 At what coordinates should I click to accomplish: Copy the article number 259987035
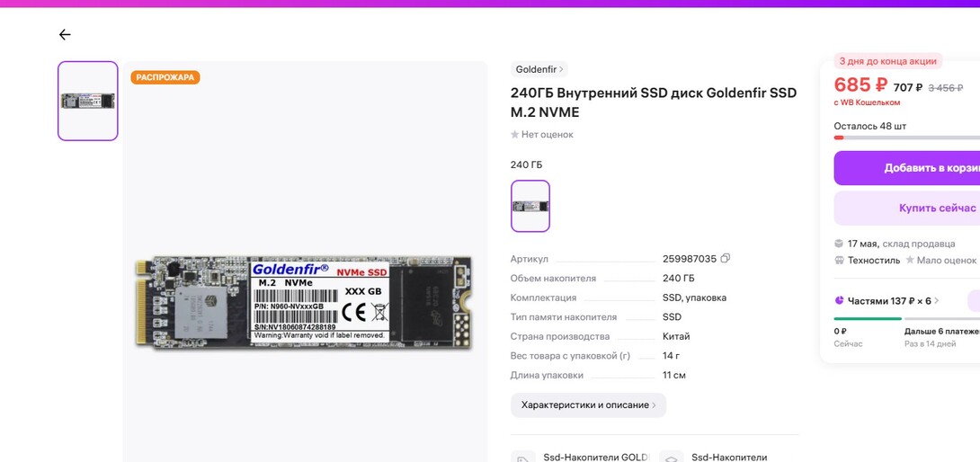[x=726, y=259]
